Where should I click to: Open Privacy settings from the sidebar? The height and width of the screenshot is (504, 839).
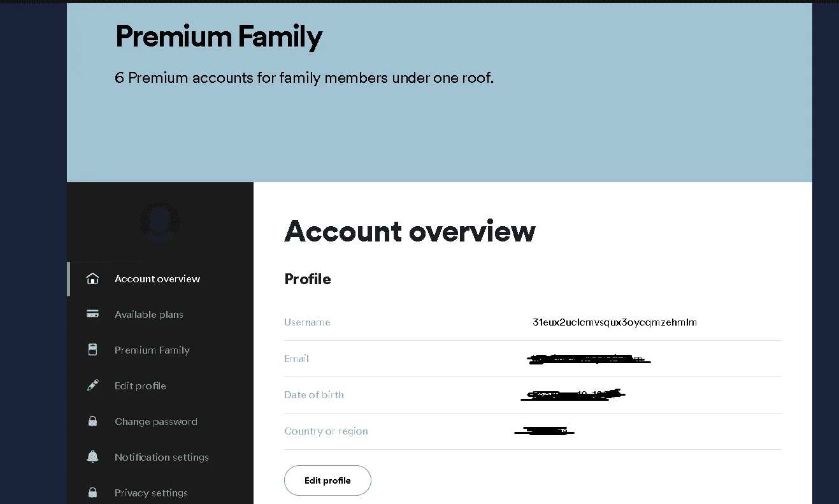click(151, 493)
